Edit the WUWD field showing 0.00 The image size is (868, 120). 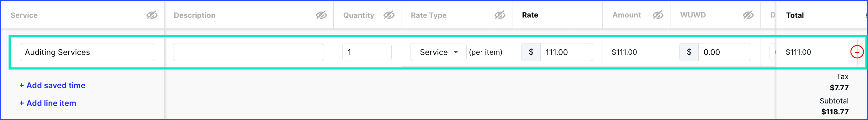tap(724, 52)
